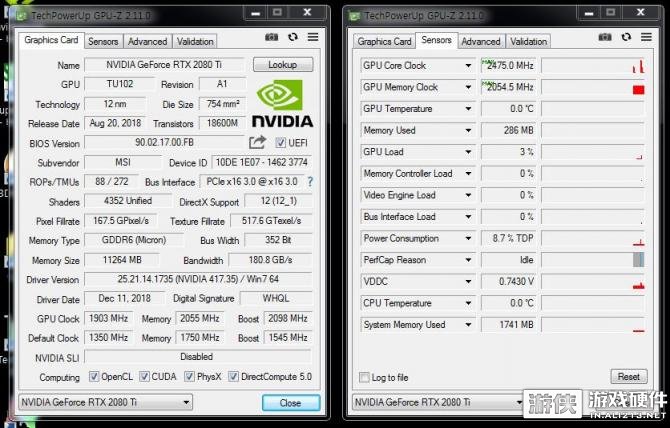Toggle the UEFI checkbox
Image resolution: width=670 pixels, height=428 pixels.
point(280,143)
